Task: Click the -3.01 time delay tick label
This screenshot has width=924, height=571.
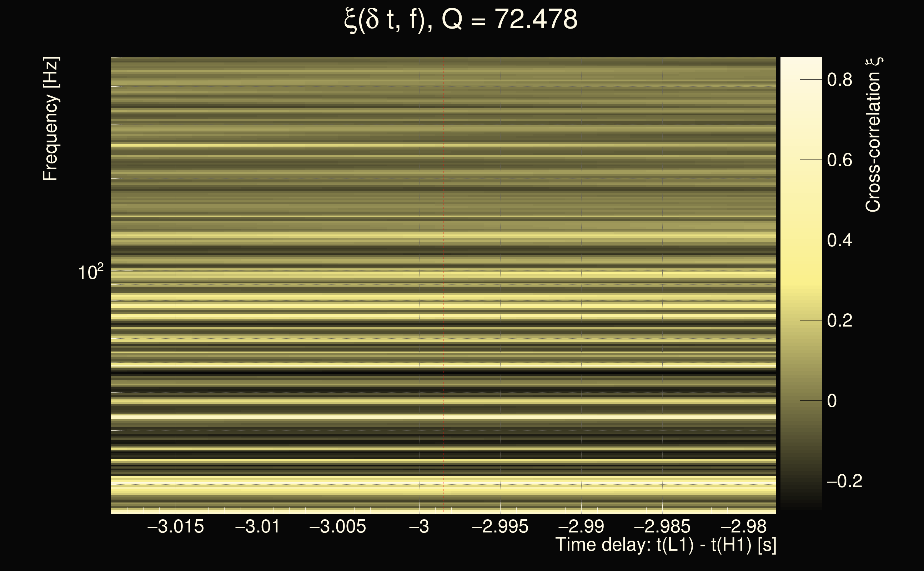Action: tap(257, 526)
